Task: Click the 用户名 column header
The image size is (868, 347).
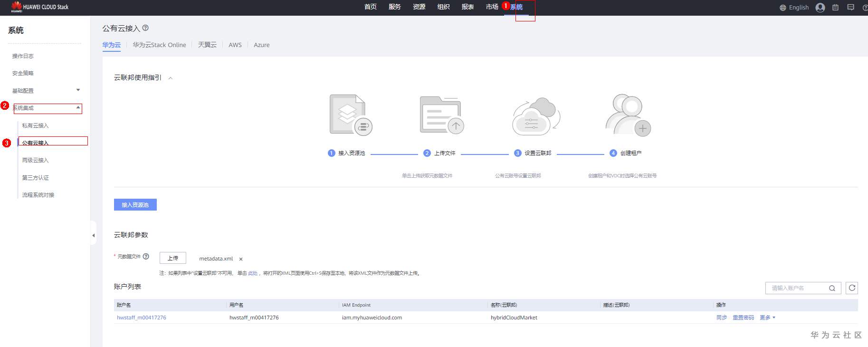Action: tap(237, 305)
